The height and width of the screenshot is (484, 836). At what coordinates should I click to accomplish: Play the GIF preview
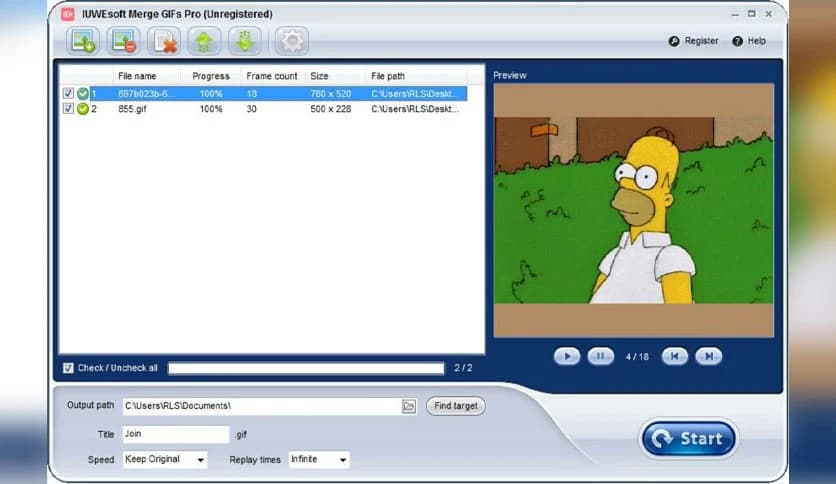tap(566, 356)
